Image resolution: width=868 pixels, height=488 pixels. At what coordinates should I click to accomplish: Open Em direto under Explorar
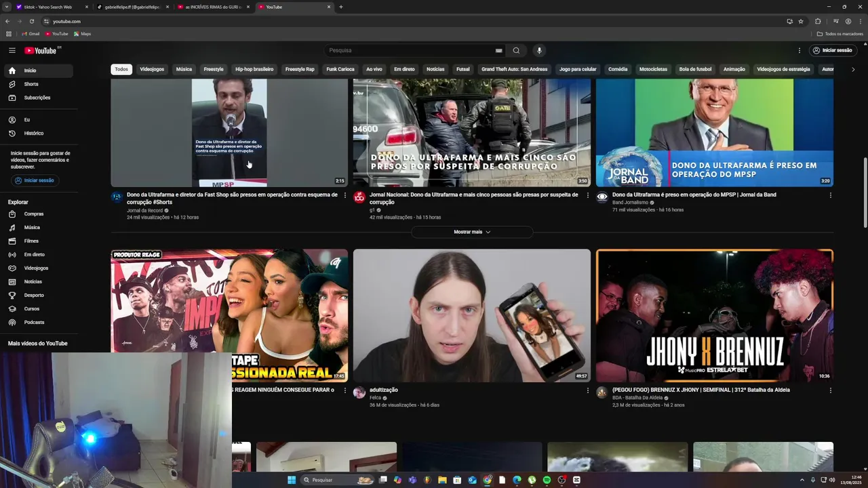37,255
